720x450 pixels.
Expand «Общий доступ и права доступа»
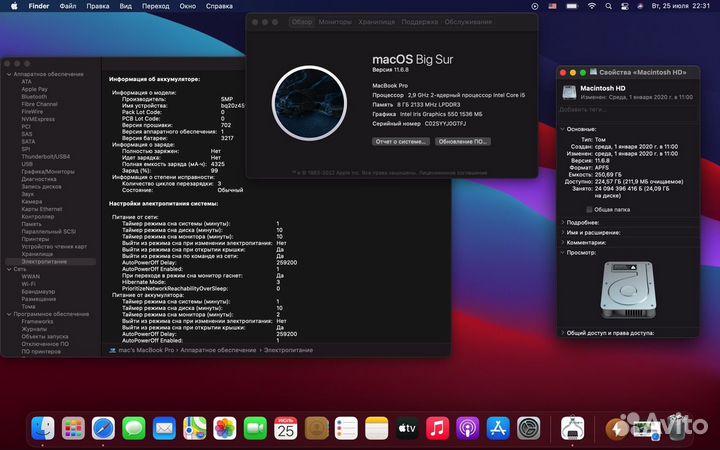pyautogui.click(x=562, y=333)
